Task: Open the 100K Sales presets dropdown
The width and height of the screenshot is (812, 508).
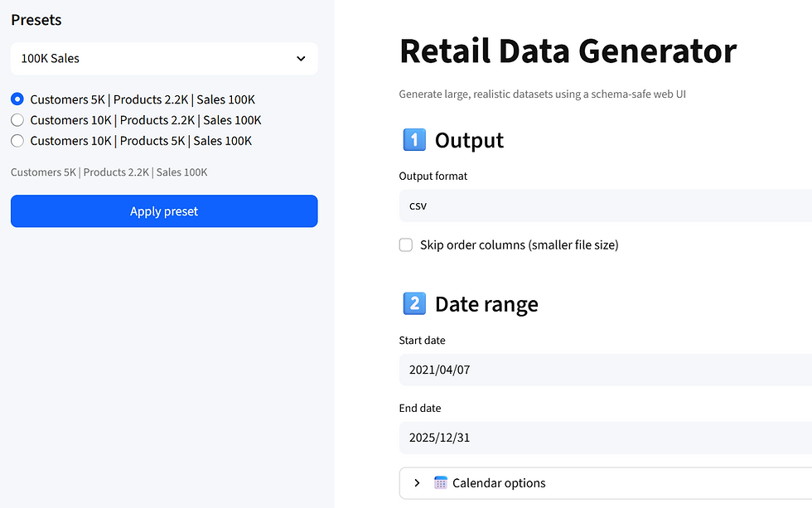Action: pos(163,59)
